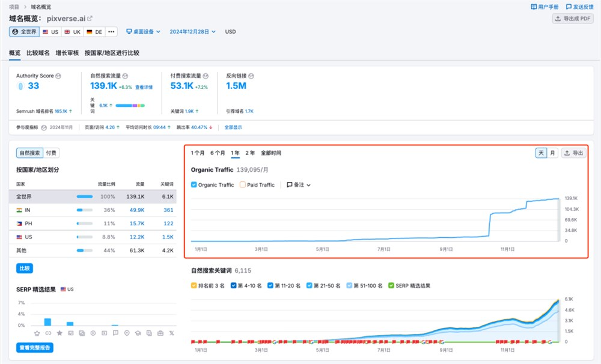This screenshot has height=364, width=601.
Task: Open the 用户手册 user manual icon
Action: click(x=534, y=7)
